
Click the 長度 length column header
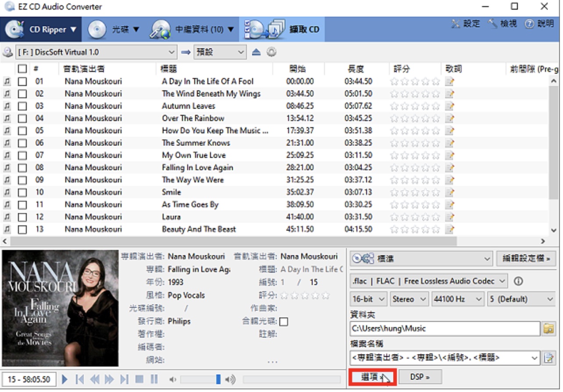pyautogui.click(x=356, y=69)
